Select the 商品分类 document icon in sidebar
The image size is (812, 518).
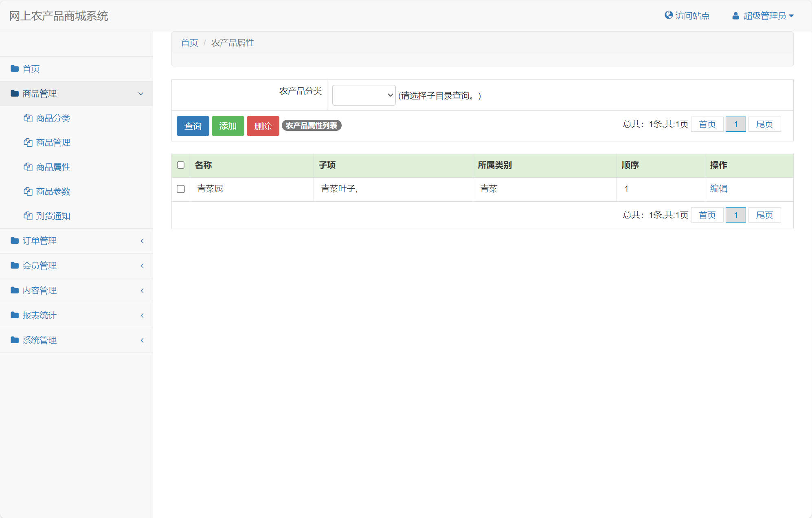click(x=28, y=118)
